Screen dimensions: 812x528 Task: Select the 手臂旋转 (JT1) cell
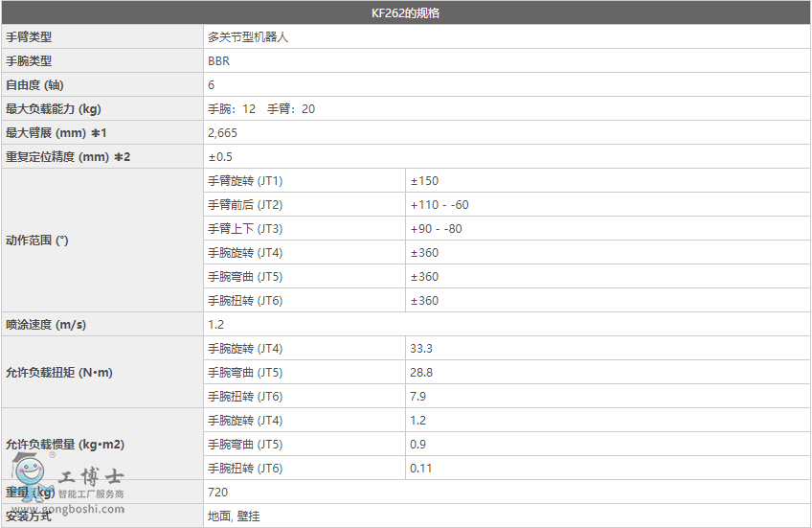coord(245,181)
